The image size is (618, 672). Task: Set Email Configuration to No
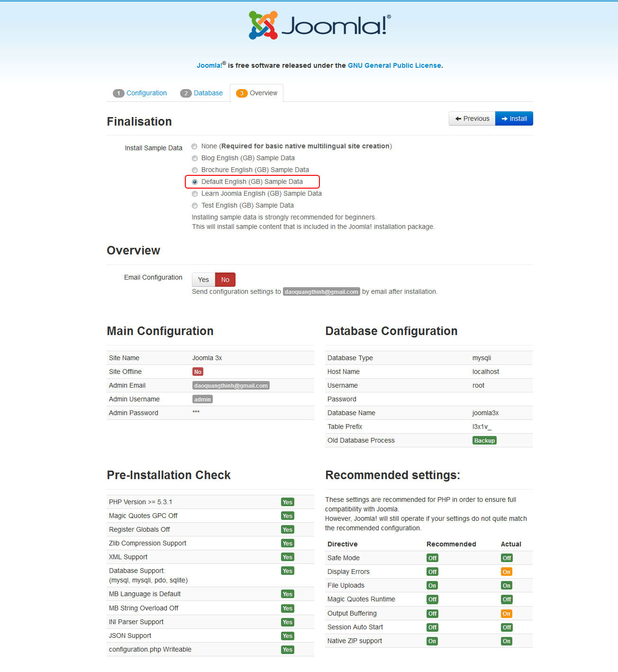click(225, 280)
